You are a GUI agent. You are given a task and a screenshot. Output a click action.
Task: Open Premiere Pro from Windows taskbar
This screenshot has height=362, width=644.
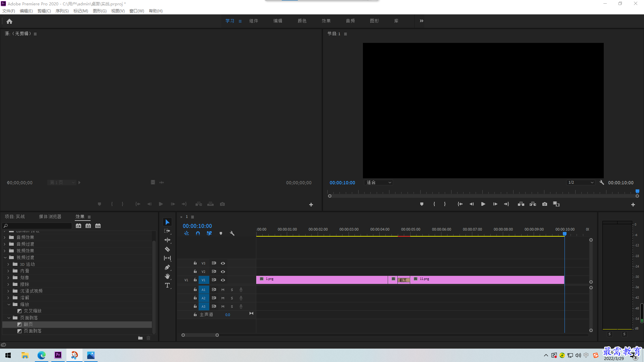[58, 355]
